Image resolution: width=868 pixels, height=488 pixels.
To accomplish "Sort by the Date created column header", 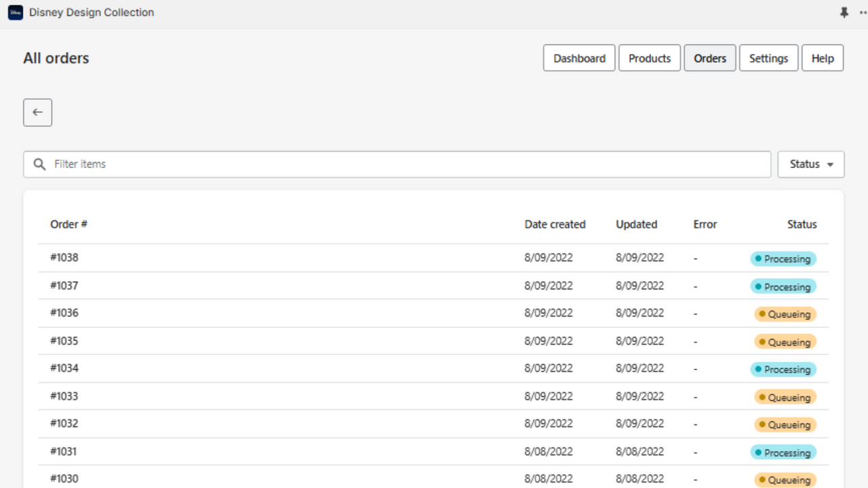I will [x=555, y=224].
